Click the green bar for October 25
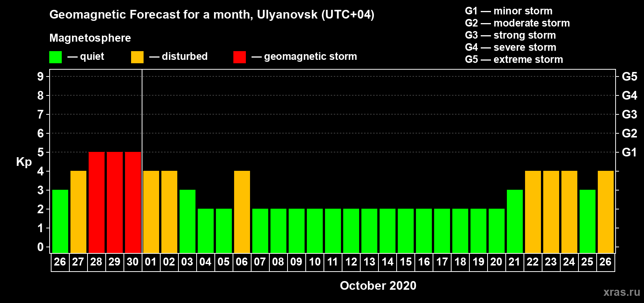Viewport: 644px width, 303px height. pos(588,222)
